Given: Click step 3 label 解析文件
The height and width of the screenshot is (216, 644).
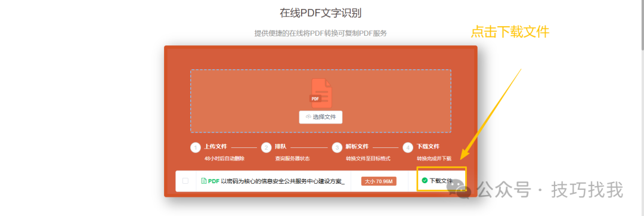Looking at the screenshot, I should pyautogui.click(x=357, y=146).
